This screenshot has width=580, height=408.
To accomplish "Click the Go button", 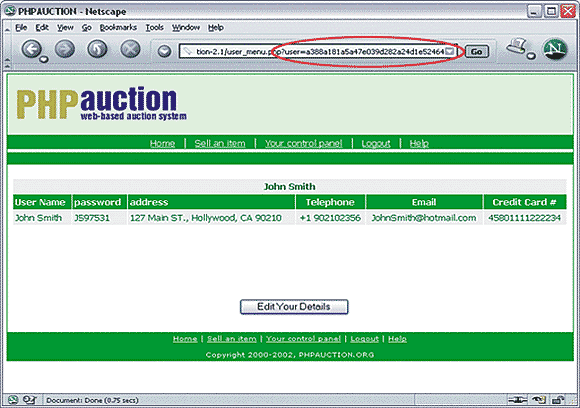I will [x=476, y=51].
